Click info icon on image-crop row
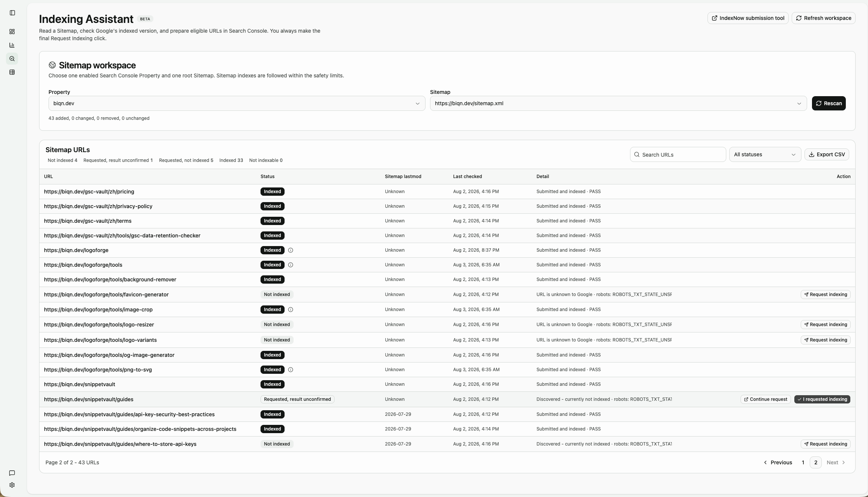 point(291,310)
